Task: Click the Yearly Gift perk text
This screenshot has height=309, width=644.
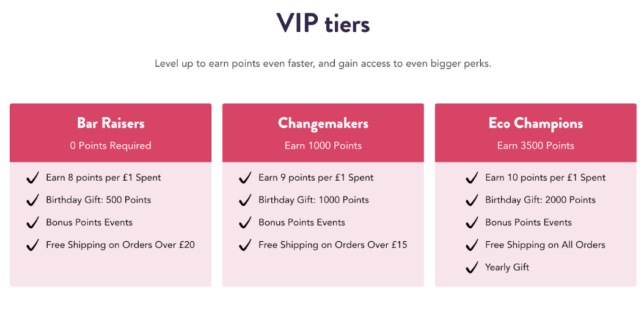Action: [x=507, y=267]
